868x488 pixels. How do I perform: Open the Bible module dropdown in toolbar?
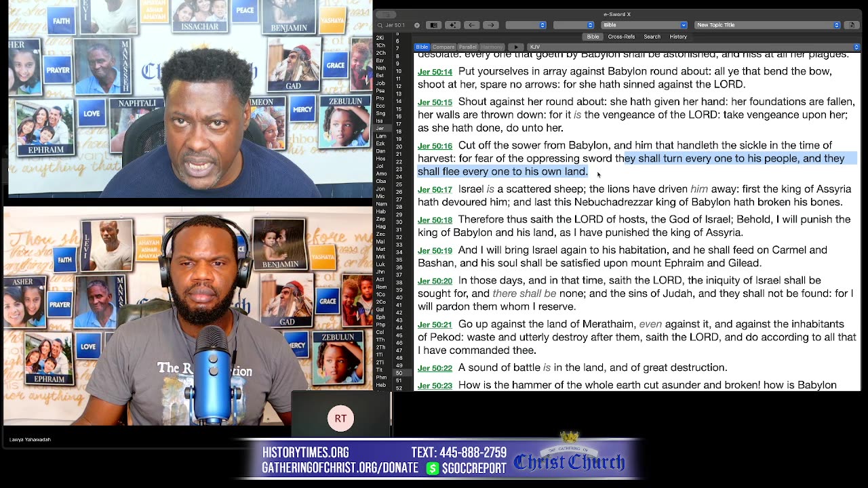[644, 25]
